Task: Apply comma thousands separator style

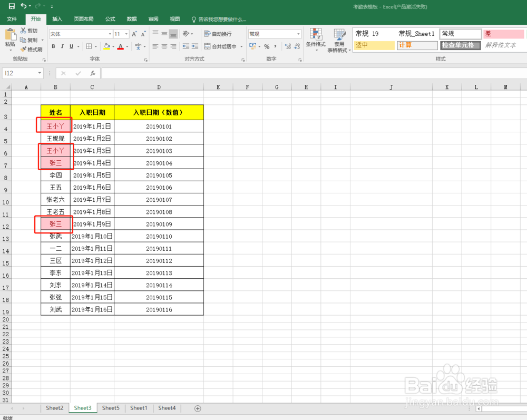Action: (x=275, y=46)
